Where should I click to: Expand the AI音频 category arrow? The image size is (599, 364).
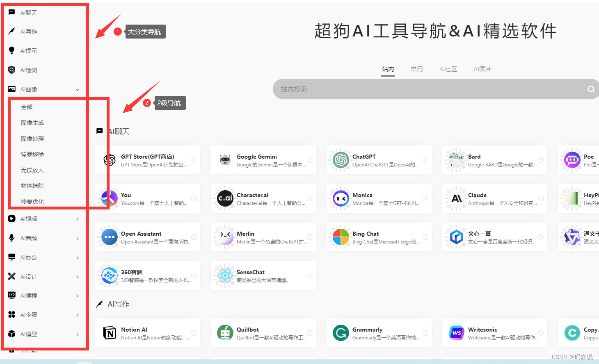point(78,238)
